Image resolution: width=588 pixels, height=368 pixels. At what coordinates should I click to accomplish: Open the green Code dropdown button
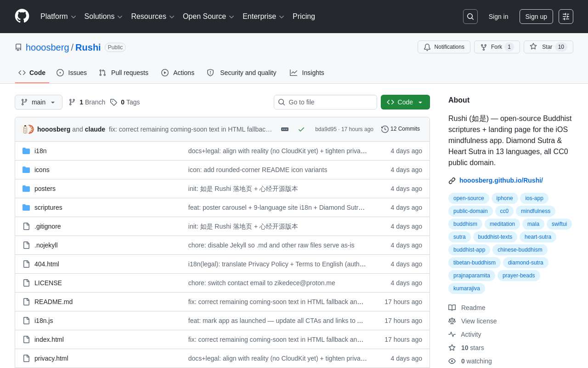405,102
